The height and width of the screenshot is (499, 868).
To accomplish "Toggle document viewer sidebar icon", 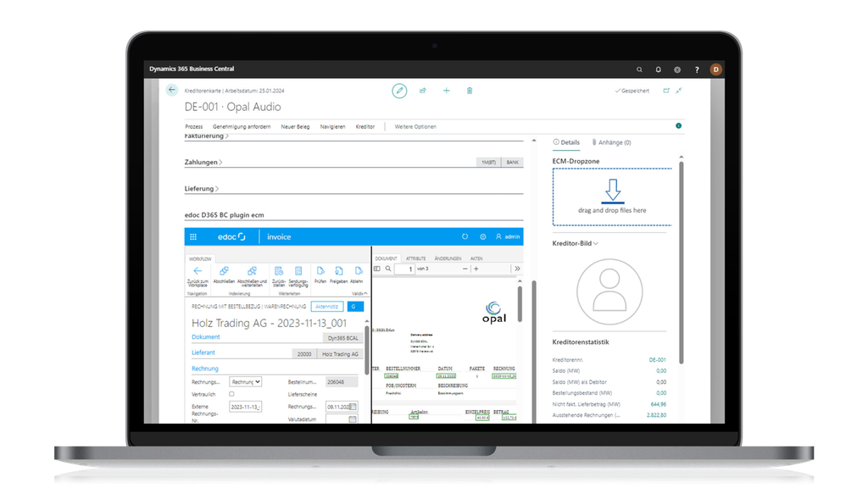I will (x=377, y=269).
